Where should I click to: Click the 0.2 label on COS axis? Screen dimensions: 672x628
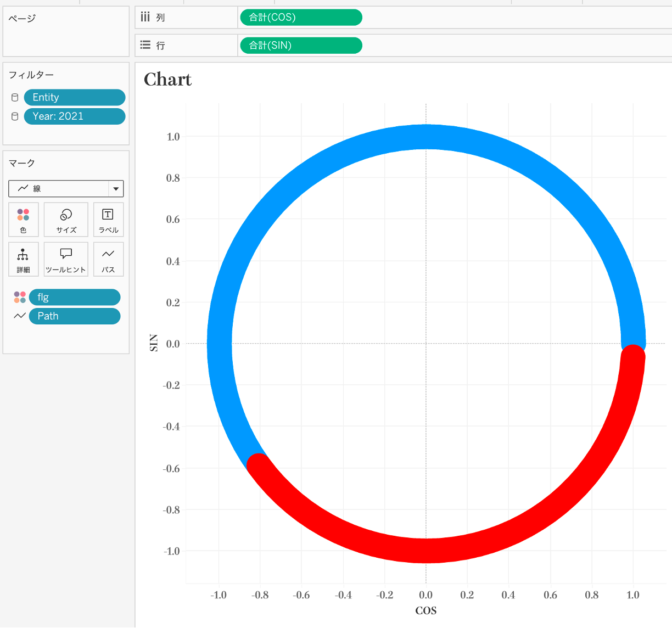coord(467,595)
